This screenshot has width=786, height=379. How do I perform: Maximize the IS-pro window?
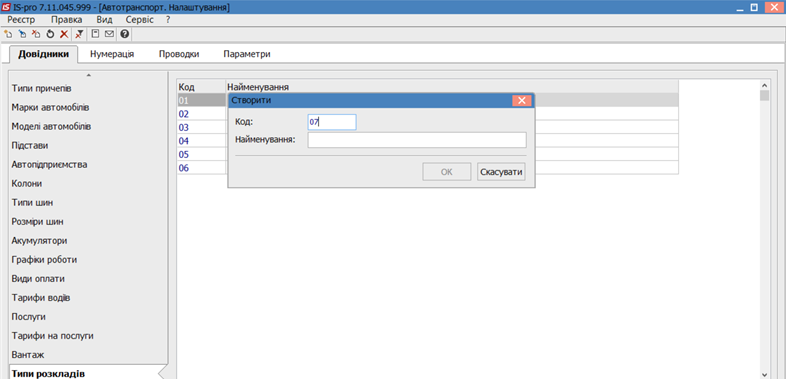[754, 8]
